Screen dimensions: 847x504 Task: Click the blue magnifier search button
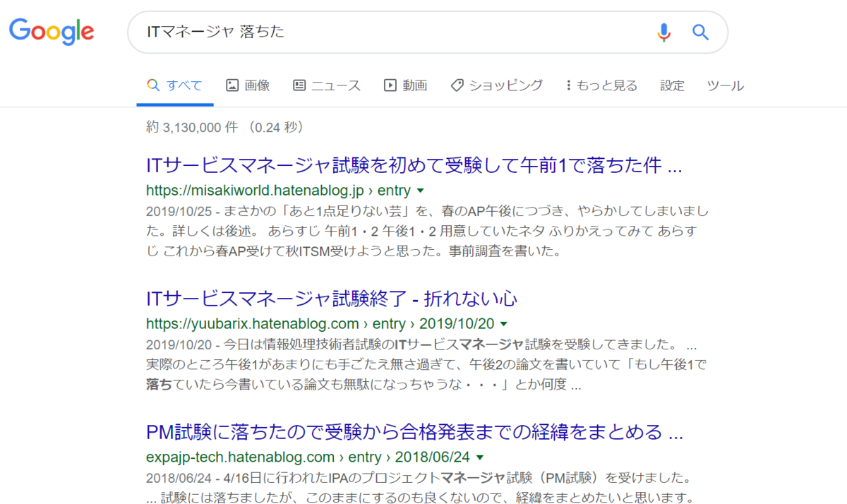pyautogui.click(x=699, y=32)
